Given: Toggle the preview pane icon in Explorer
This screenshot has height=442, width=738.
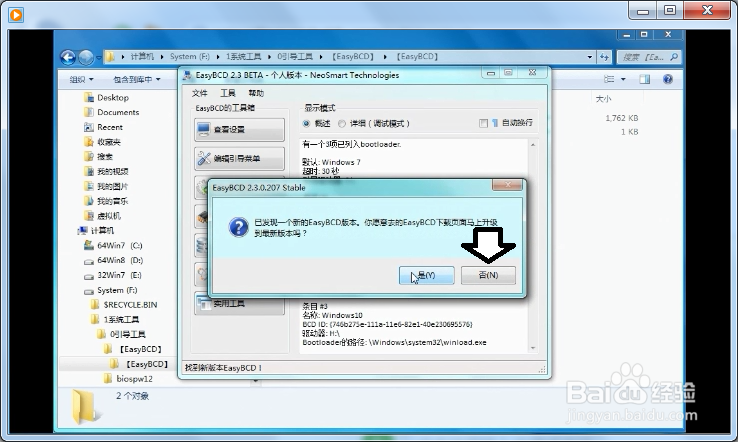Looking at the screenshot, I should click(x=644, y=79).
